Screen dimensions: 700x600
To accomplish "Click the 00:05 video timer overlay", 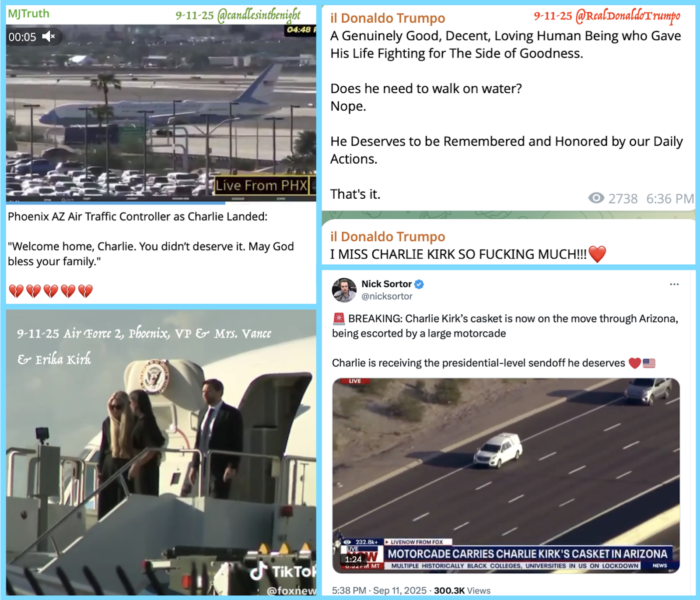I will pos(22,37).
